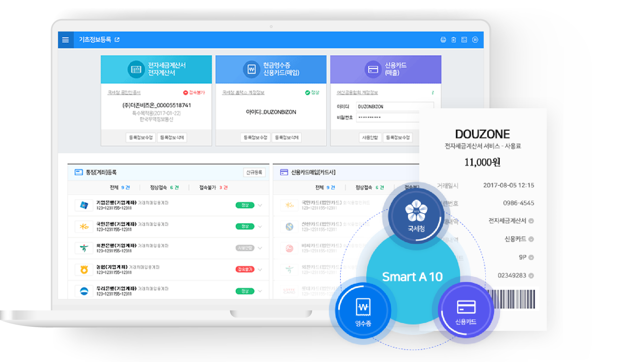The height and width of the screenshot is (362, 644).
Task: Click 등록정보수정 in 전자세금계산서 card
Action: pos(141,137)
